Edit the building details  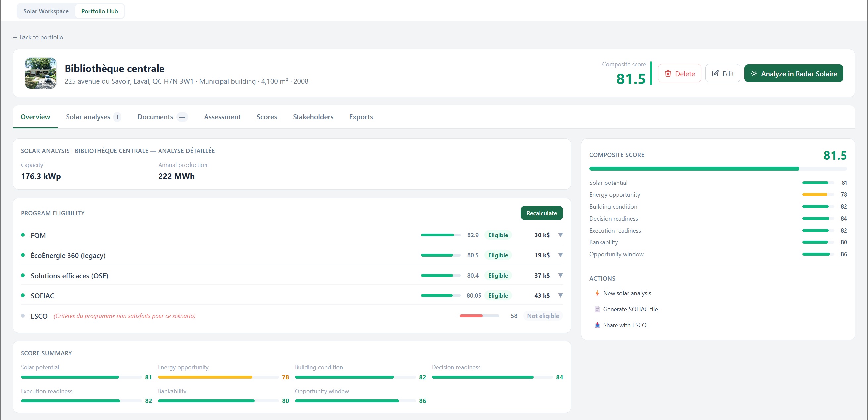tap(722, 73)
